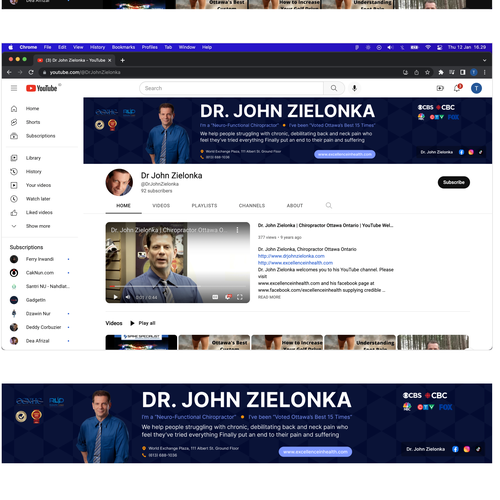The height and width of the screenshot is (500, 500).
Task: Open the video player three-dot options
Action: pos(237,230)
